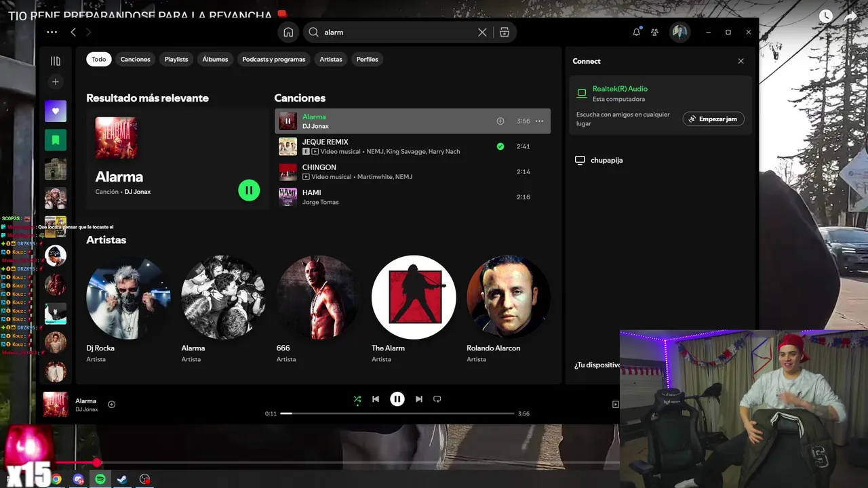
Task: Open Liked Songs heart tile
Action: point(56,111)
